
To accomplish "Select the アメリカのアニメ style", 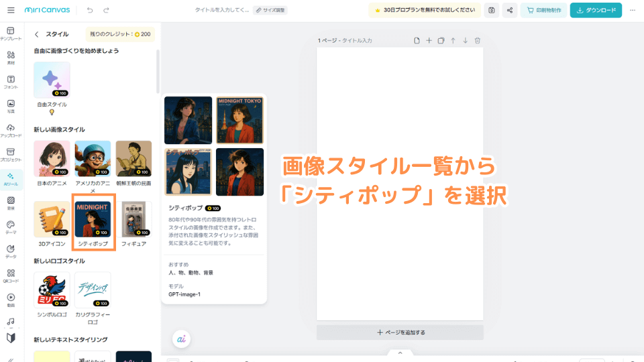I will click(x=93, y=159).
